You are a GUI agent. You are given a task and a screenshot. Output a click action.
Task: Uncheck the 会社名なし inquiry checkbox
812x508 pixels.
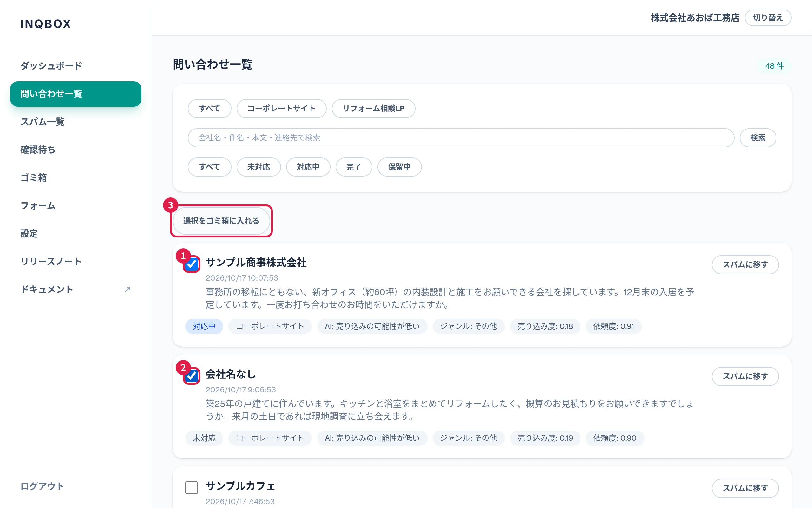point(192,376)
